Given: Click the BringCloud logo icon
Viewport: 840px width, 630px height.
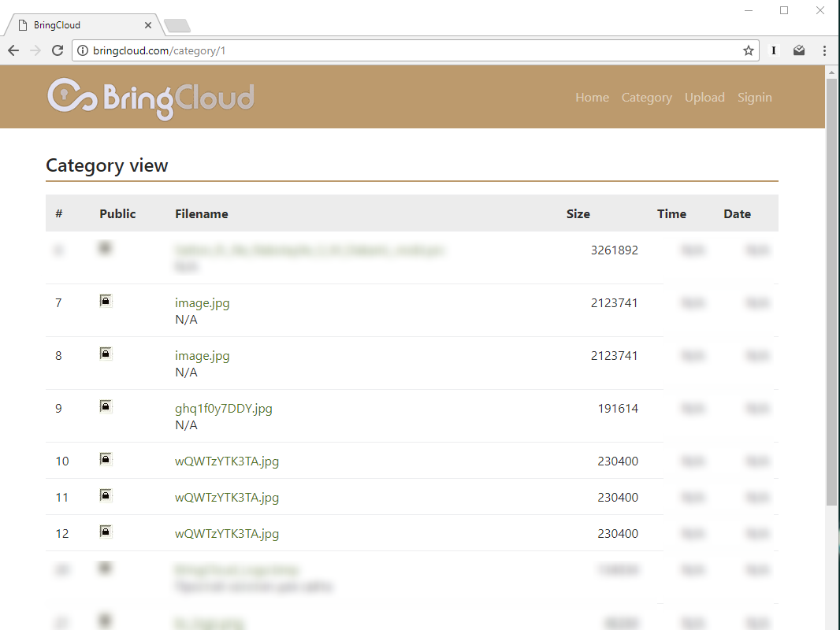Looking at the screenshot, I should click(x=66, y=96).
